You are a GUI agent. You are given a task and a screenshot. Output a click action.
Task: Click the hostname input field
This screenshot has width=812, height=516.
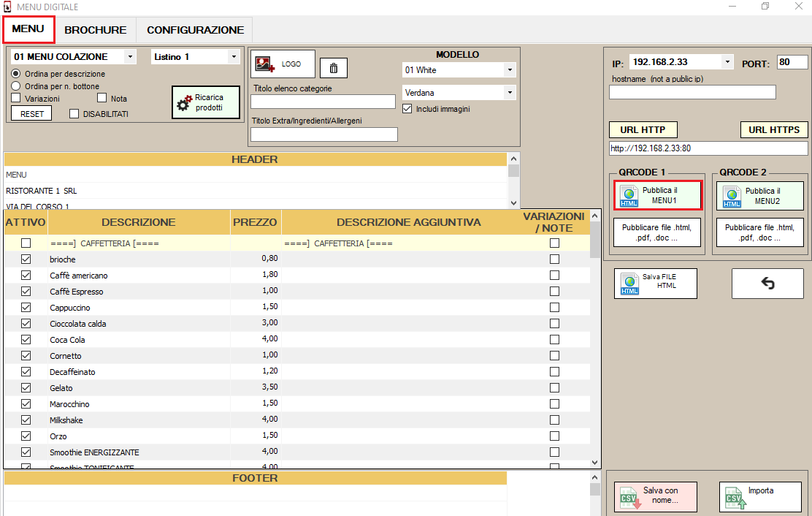tap(692, 92)
